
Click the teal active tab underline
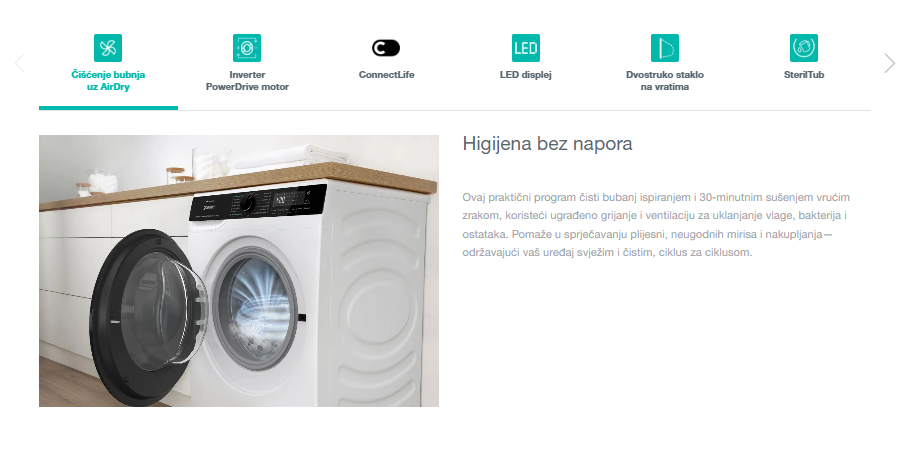108,108
